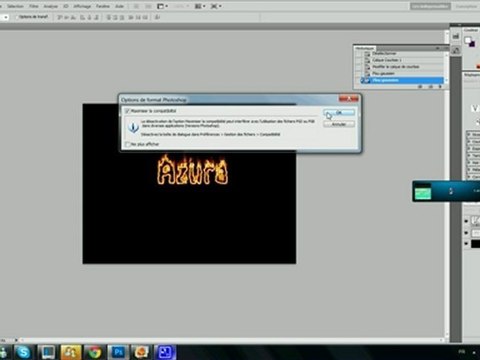
Task: Click the second collapsed panel dock icon
Action: pos(456,50)
